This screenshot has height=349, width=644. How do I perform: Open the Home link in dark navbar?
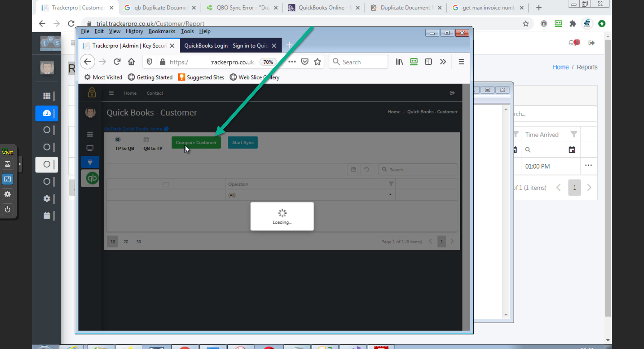pos(130,93)
